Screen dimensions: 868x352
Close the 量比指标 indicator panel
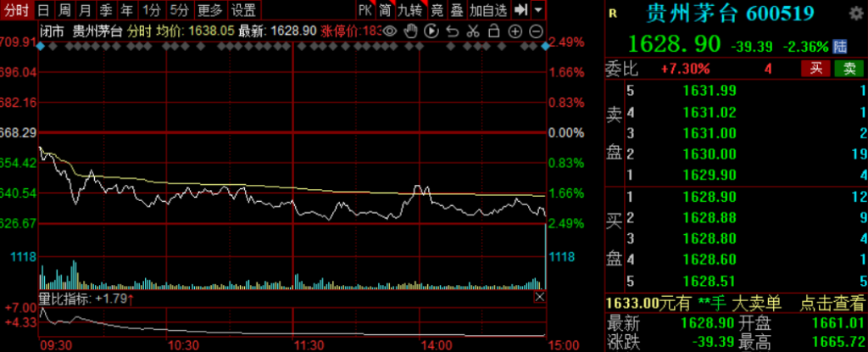(539, 298)
